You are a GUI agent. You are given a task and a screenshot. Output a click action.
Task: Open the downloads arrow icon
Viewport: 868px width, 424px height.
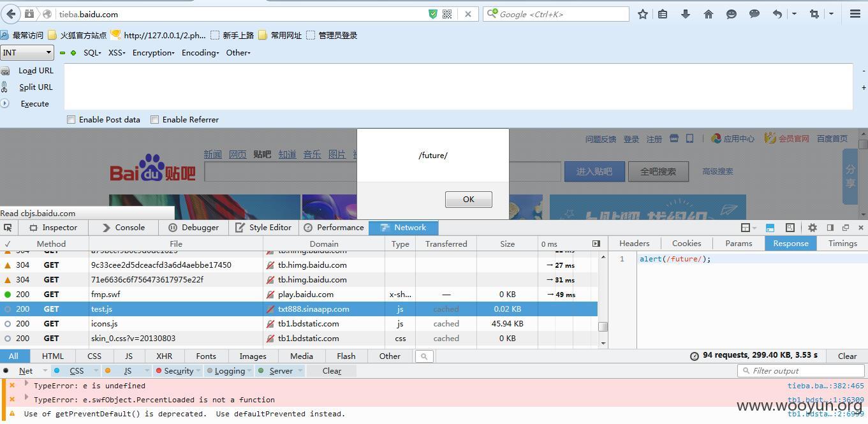686,14
